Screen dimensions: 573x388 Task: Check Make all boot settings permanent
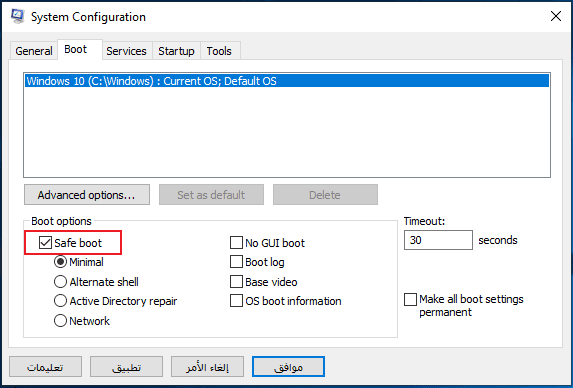410,299
